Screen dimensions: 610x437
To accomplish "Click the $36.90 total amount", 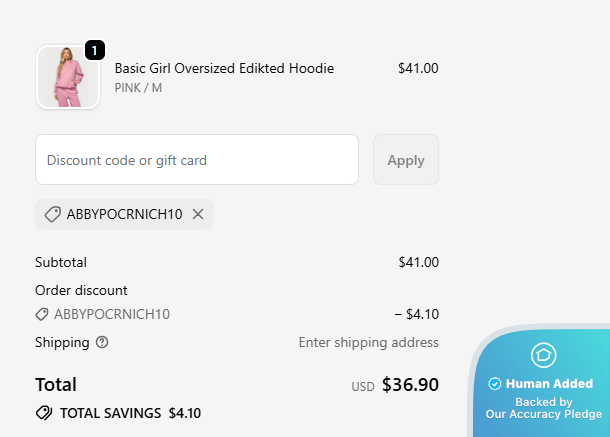I will [x=410, y=385].
